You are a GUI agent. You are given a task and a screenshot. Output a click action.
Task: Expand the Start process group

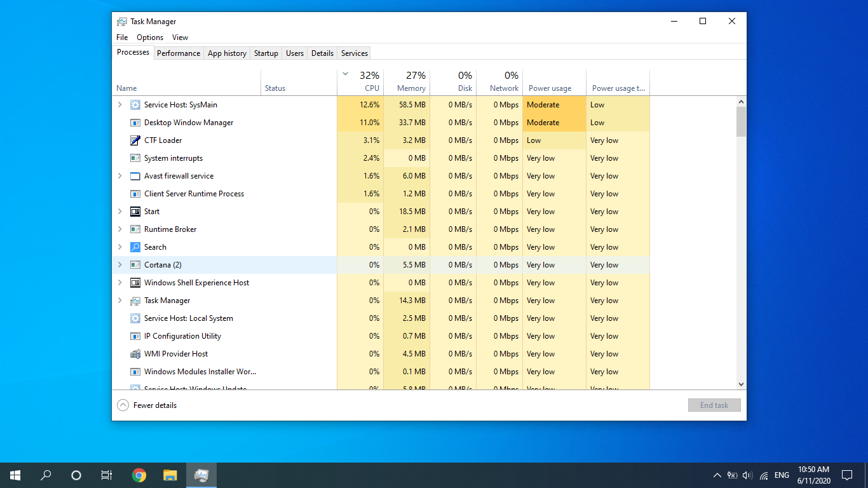tap(120, 212)
